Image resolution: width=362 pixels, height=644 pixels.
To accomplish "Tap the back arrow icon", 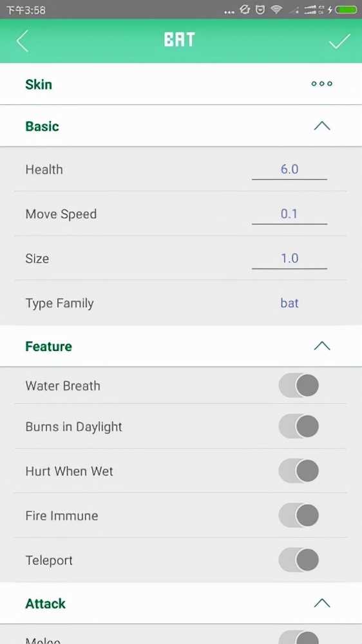I will pyautogui.click(x=23, y=41).
